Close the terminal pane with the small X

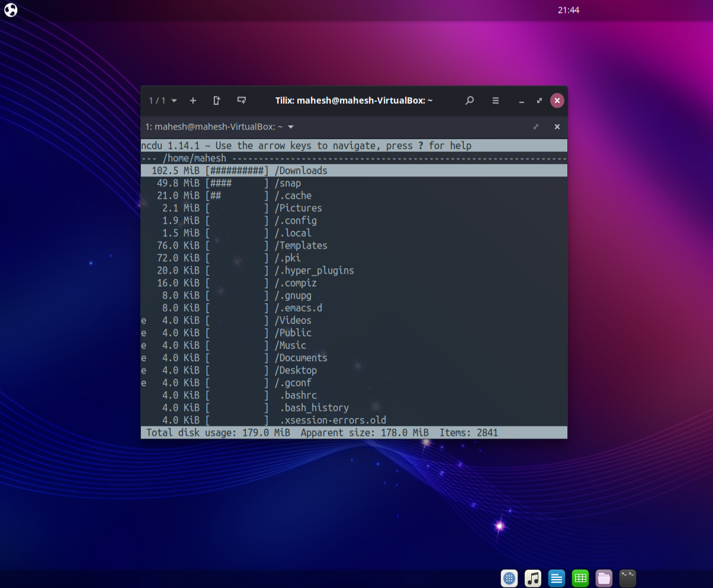557,127
